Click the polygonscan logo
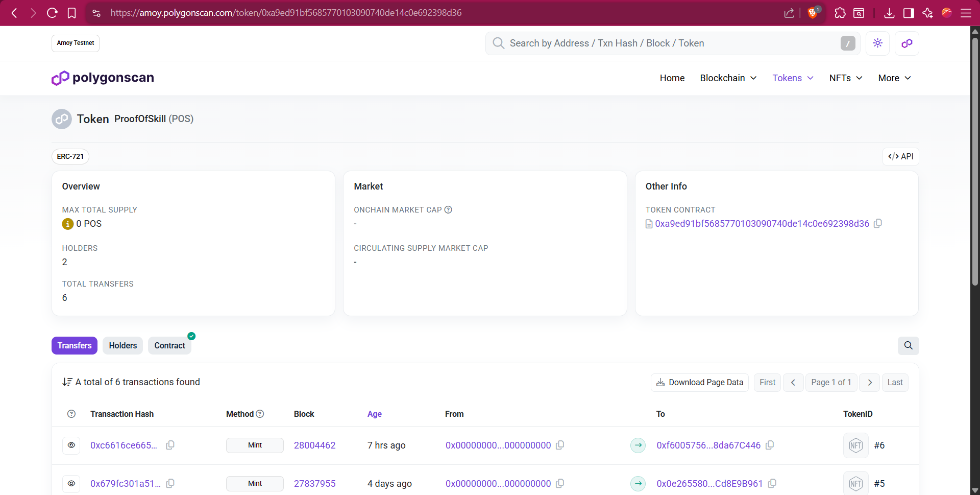 (x=103, y=78)
